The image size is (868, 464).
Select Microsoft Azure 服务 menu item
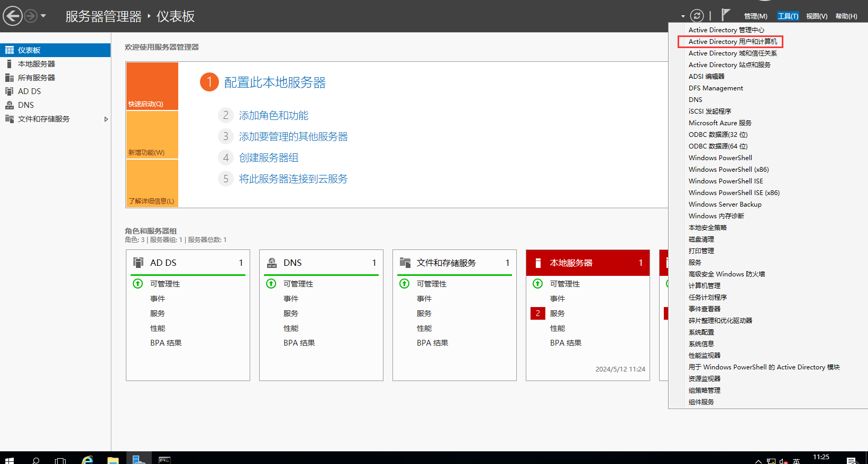click(720, 123)
